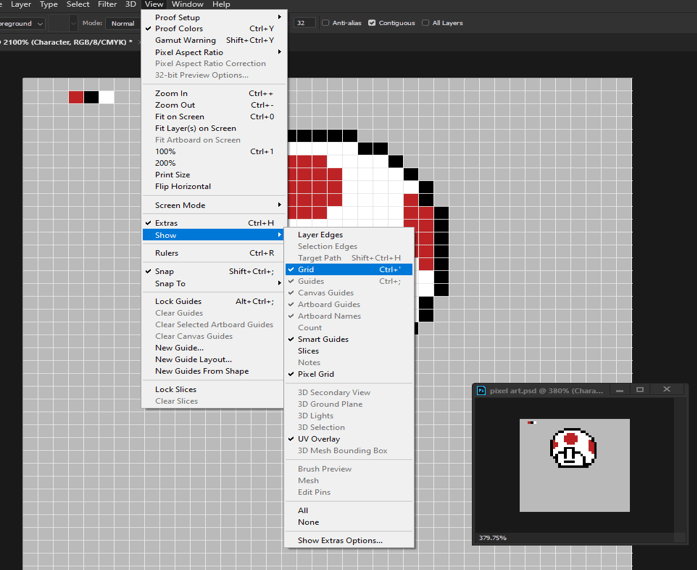Uncheck the Contiguous option

[373, 23]
